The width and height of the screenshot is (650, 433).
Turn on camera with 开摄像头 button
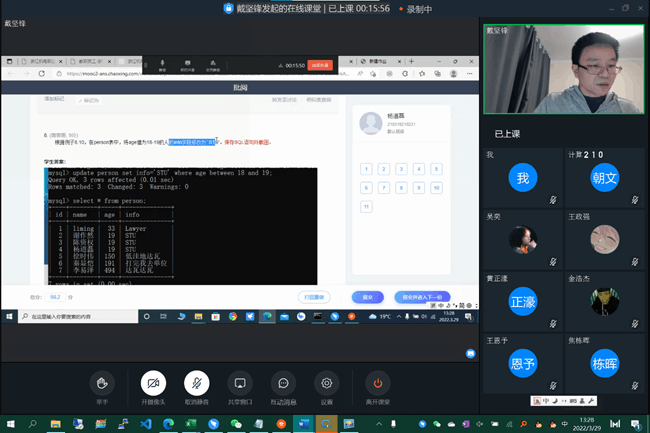pyautogui.click(x=152, y=383)
